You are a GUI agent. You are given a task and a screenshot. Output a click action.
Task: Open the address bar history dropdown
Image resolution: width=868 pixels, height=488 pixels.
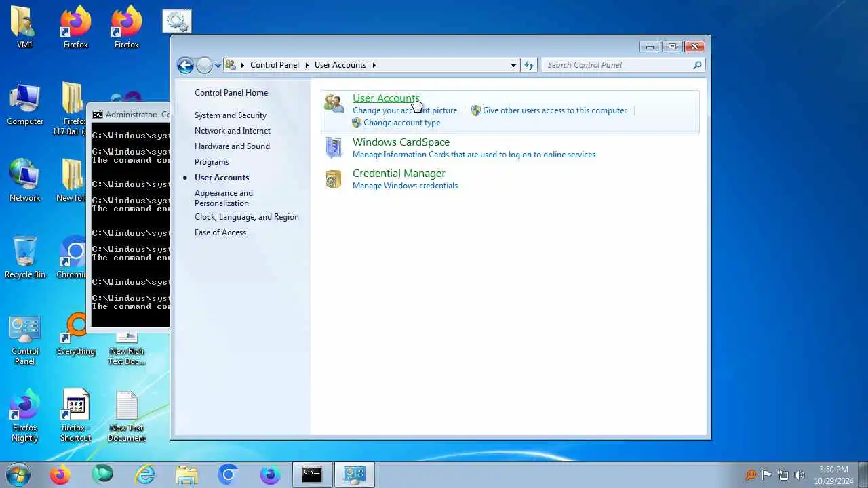tap(513, 65)
